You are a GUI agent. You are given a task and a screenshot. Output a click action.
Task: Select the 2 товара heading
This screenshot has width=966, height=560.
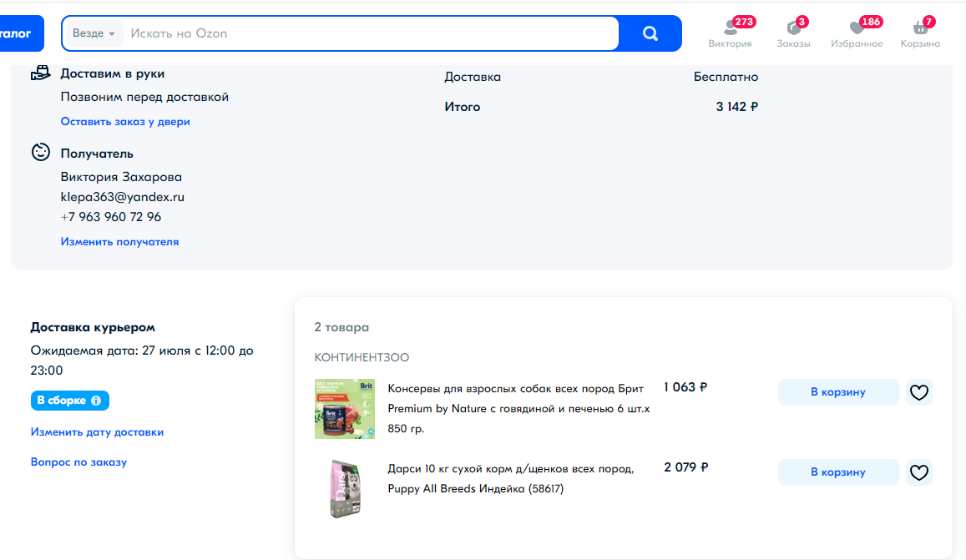tap(342, 327)
